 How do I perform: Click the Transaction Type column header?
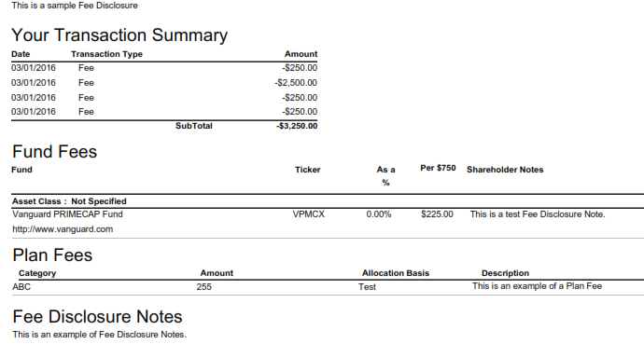point(106,54)
